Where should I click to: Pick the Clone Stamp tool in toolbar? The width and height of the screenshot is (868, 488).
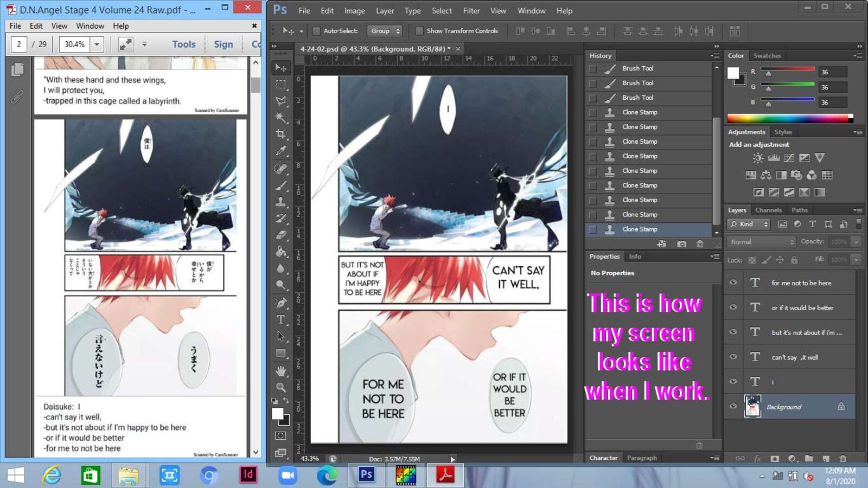click(280, 202)
